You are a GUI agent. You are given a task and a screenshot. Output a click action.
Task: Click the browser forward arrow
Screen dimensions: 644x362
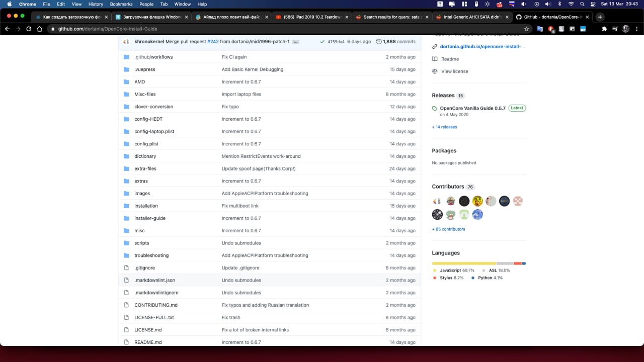click(x=18, y=29)
